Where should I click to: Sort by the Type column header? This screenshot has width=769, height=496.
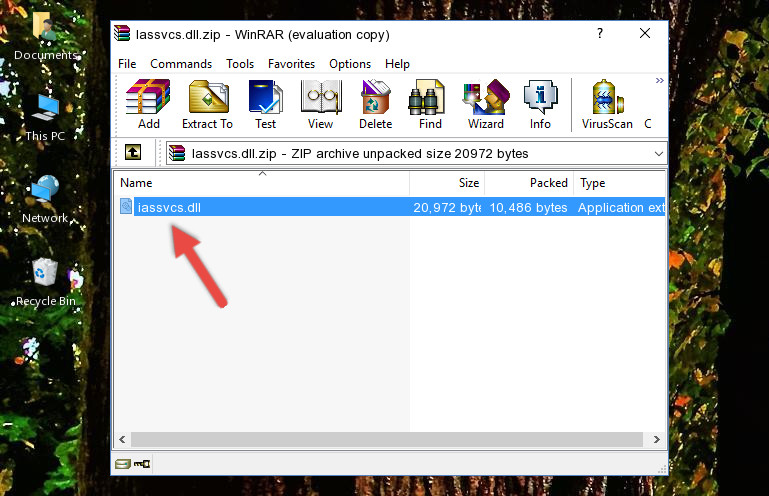[619, 183]
